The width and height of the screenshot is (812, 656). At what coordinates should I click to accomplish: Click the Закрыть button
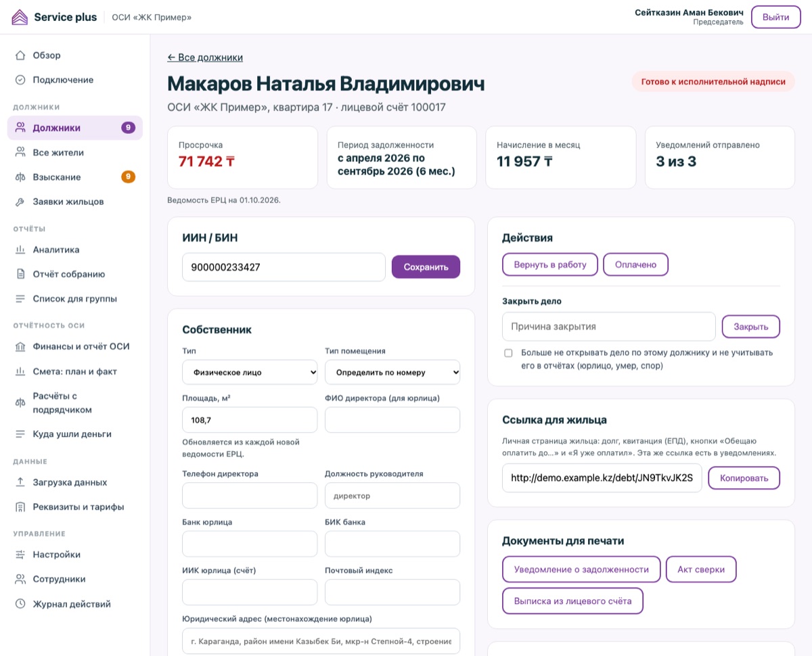point(751,327)
